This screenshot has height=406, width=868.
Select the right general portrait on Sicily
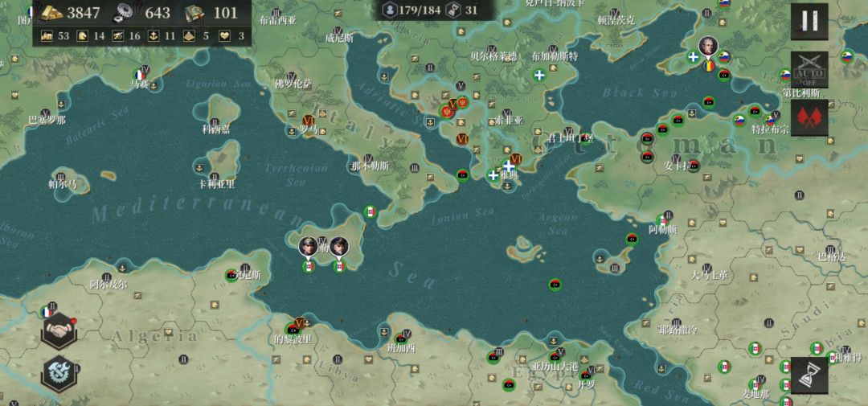click(339, 247)
